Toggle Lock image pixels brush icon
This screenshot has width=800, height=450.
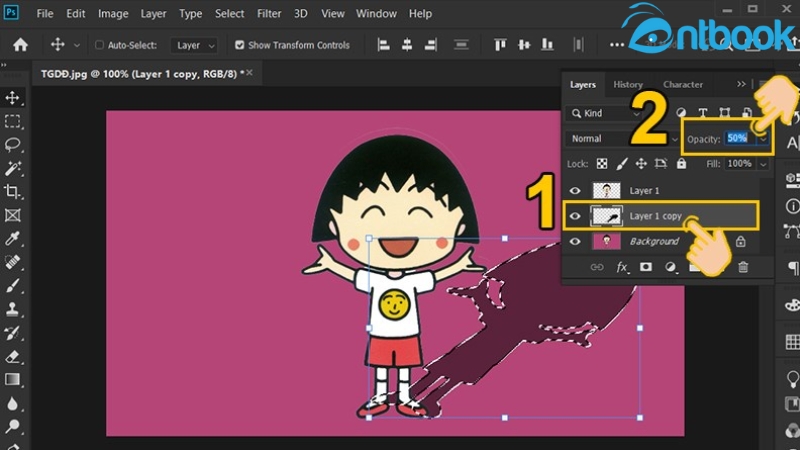[621, 164]
